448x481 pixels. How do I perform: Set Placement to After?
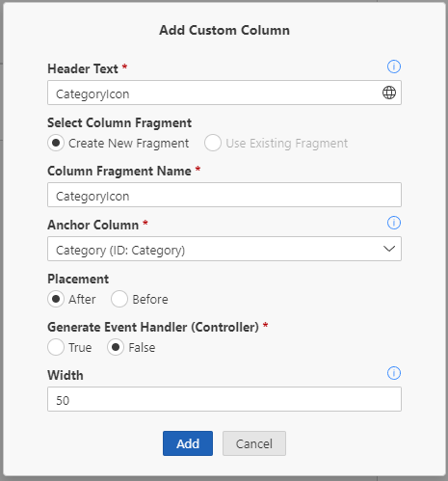56,299
